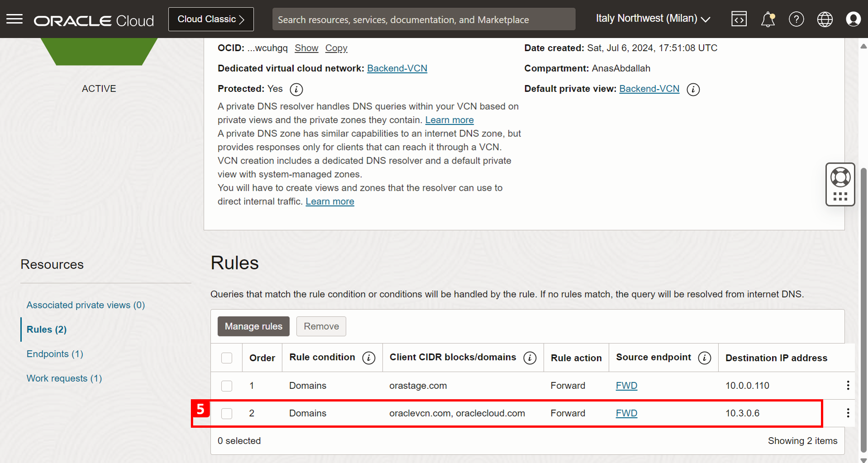Open the support lifebuoy widget
This screenshot has width=868, height=463.
840,177
